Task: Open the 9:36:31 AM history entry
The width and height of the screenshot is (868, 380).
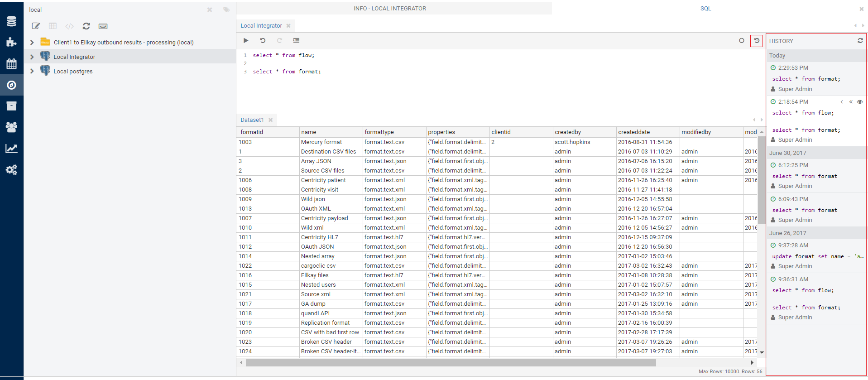Action: point(816,298)
